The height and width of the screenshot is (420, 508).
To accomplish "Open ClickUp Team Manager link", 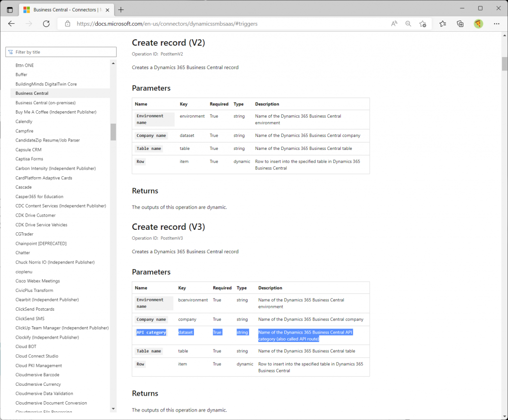I will 62,328.
